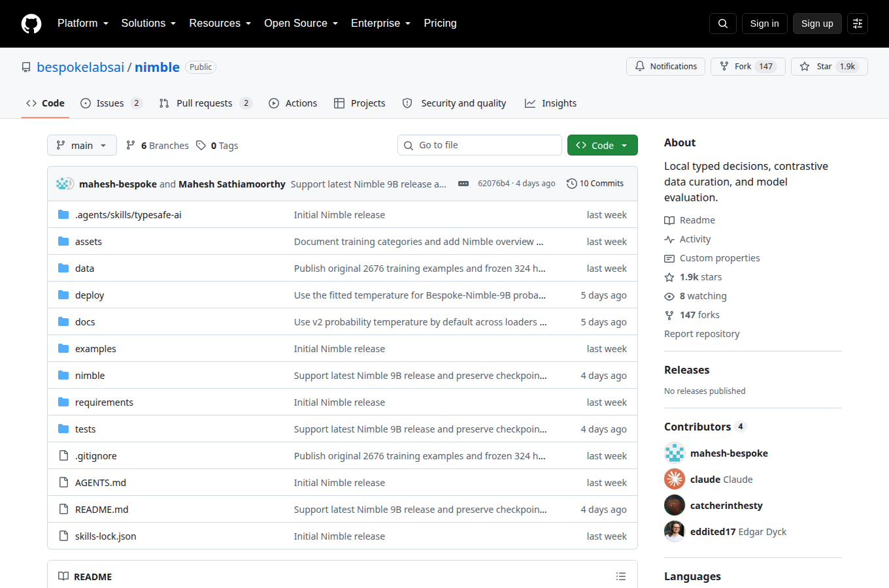Open the Contributors heading link
Image resolution: width=889 pixels, height=588 pixels.
pos(705,427)
